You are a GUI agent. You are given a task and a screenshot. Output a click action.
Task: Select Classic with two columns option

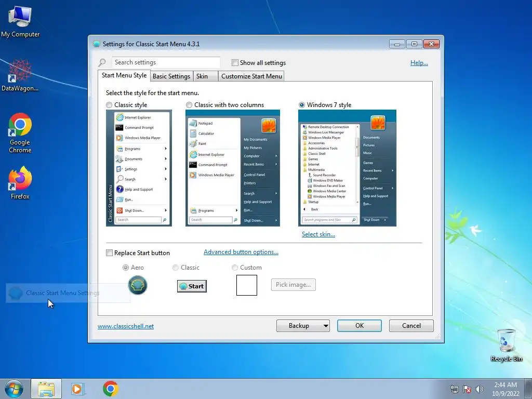click(189, 105)
